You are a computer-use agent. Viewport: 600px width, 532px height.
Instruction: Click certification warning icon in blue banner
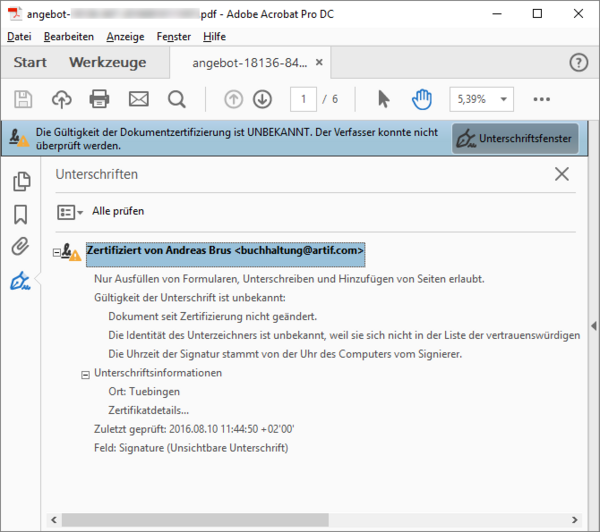19,138
